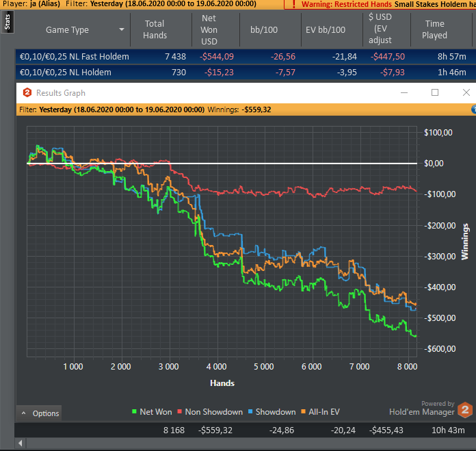Sort by Time Played column header

pos(434,29)
